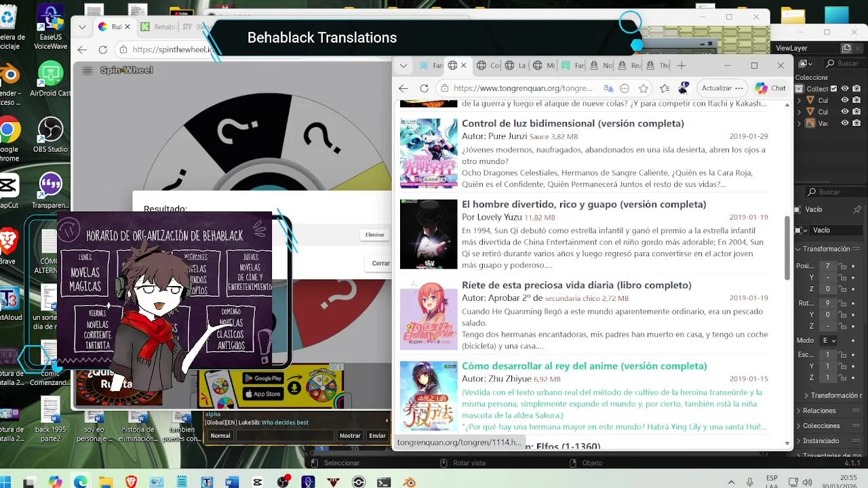Screen dimensions: 868x488
Task: Click the App Store badge
Action: (262, 394)
